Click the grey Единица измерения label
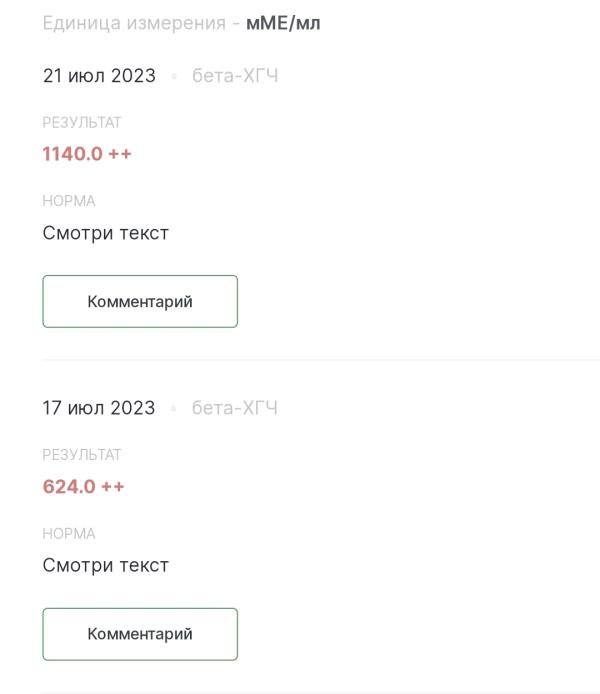The width and height of the screenshot is (600, 694). click(x=134, y=23)
